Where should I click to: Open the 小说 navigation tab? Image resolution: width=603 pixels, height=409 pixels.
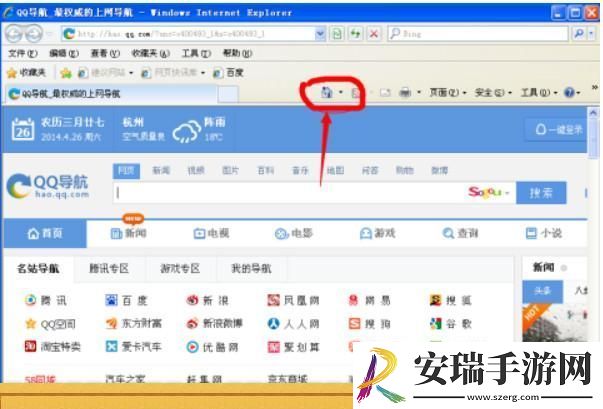pyautogui.click(x=543, y=233)
